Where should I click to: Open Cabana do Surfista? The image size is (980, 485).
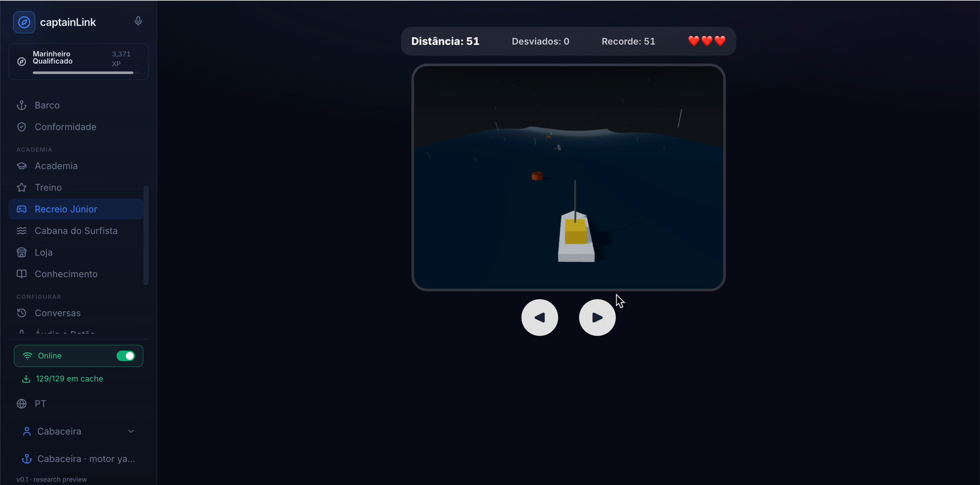(x=76, y=231)
